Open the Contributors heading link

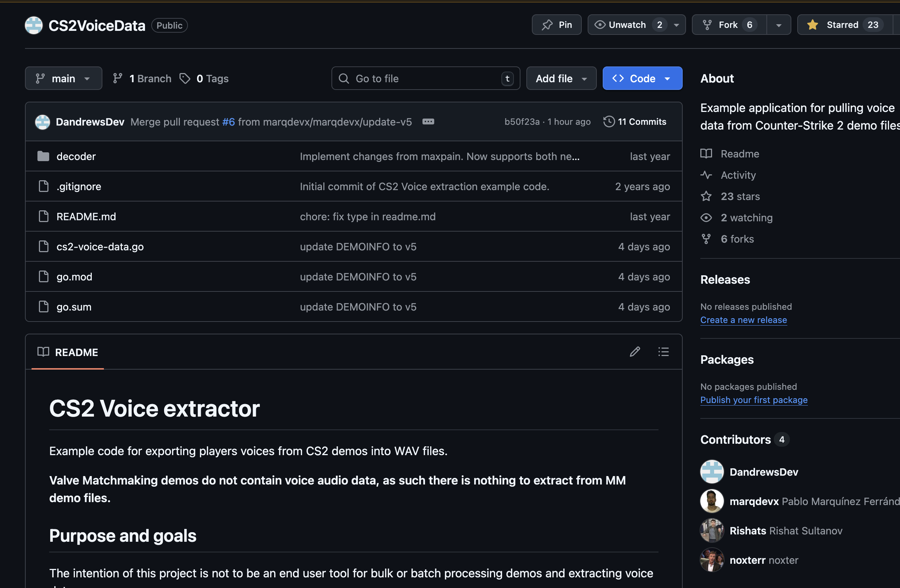pyautogui.click(x=736, y=440)
